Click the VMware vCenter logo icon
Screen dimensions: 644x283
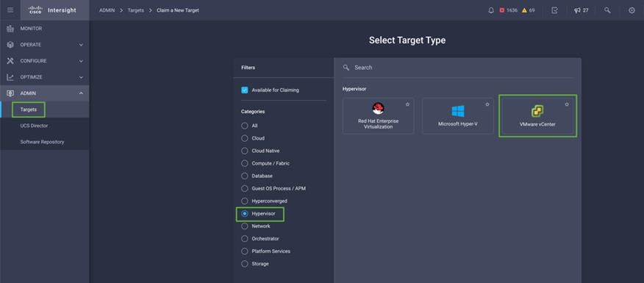537,111
